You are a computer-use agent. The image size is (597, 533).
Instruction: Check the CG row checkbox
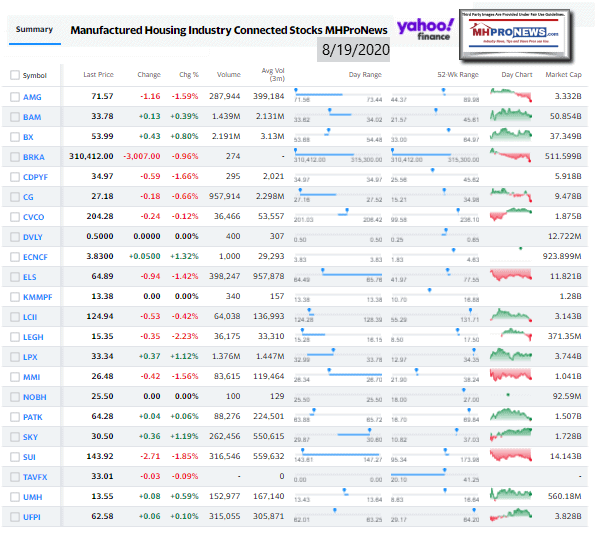[15, 197]
